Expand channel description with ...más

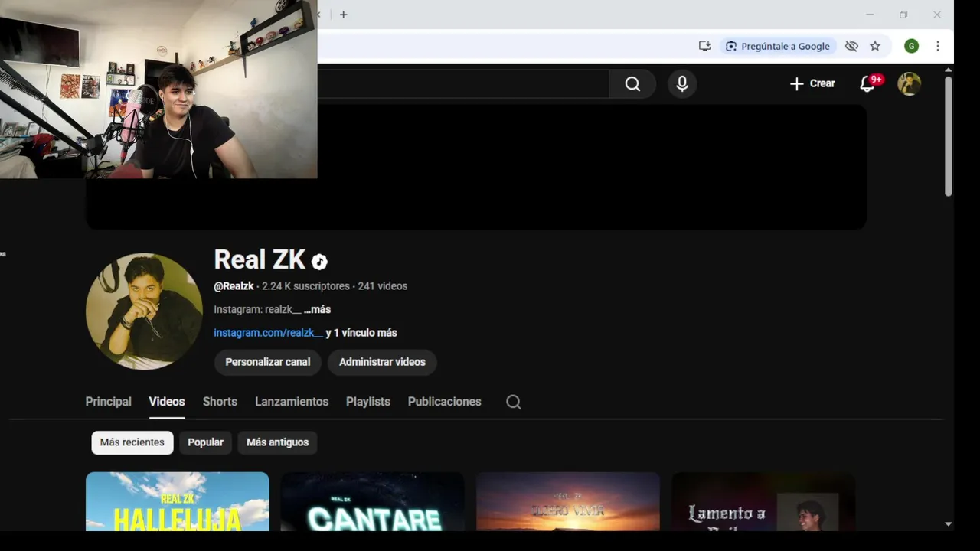point(317,309)
